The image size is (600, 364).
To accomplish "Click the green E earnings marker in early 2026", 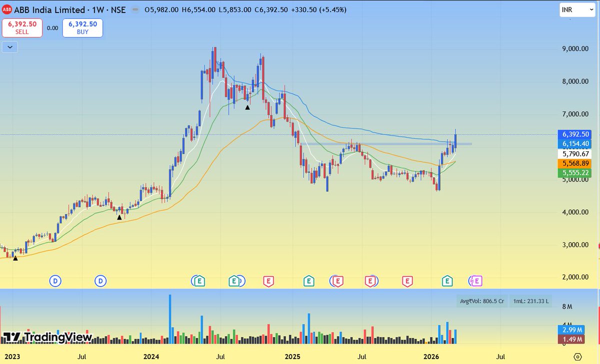I will pos(447,282).
